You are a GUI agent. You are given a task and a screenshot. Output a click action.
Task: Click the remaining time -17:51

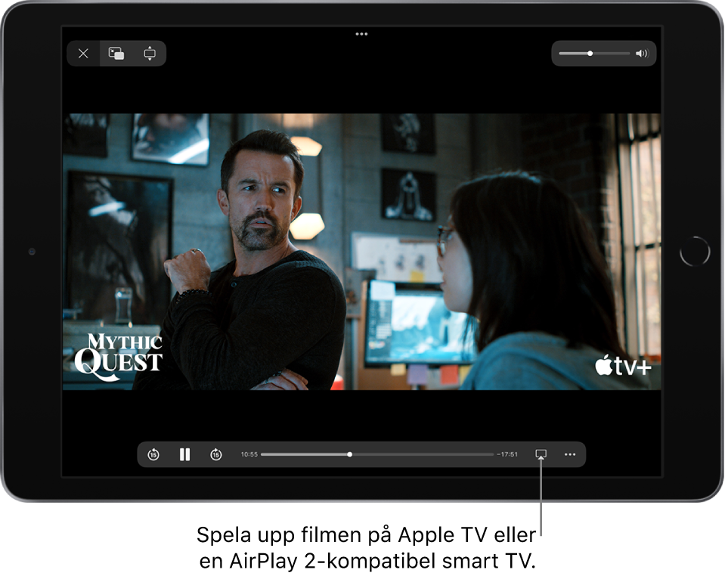coord(507,454)
